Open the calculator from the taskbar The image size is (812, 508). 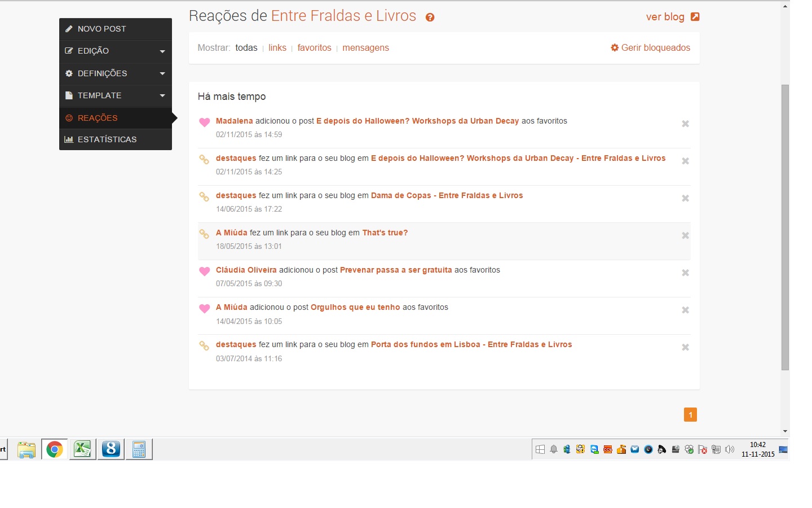coord(139,449)
